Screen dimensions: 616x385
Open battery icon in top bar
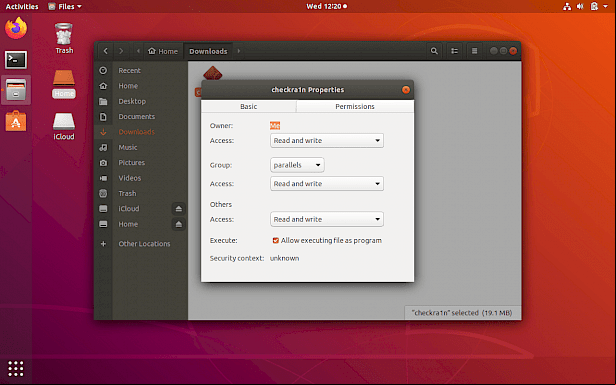[594, 6]
